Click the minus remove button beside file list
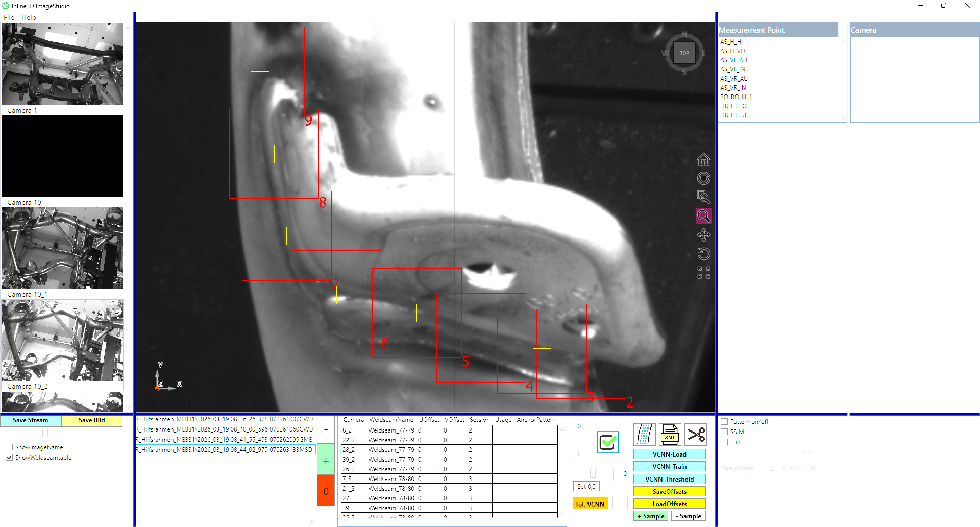The height and width of the screenshot is (527, 980). pos(326,429)
